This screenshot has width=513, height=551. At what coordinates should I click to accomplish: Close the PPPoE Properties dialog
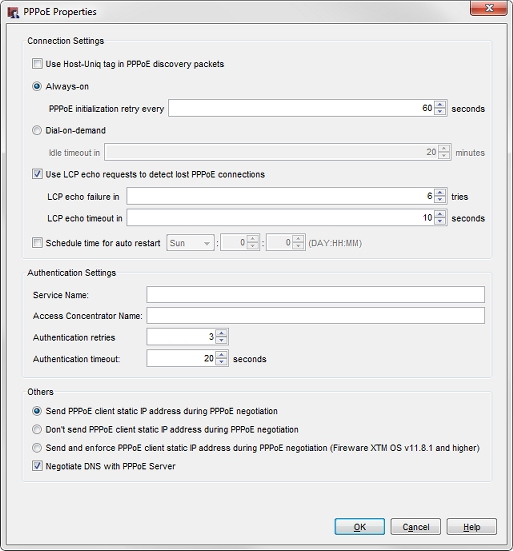tap(489, 8)
